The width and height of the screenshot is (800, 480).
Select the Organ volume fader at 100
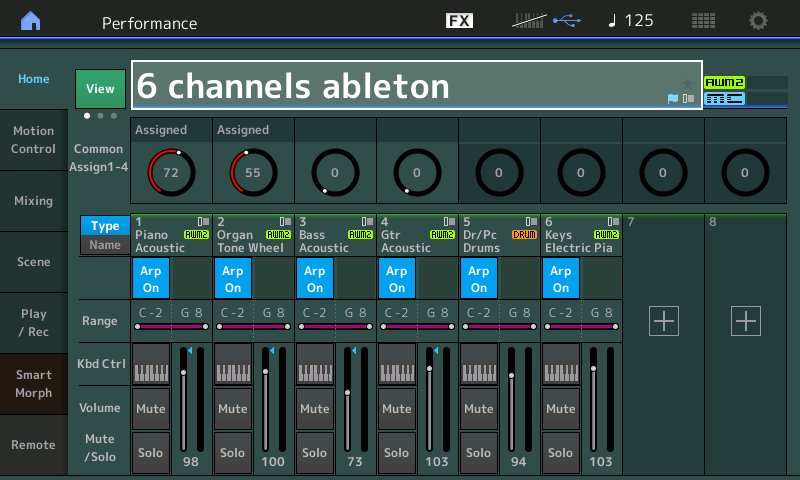click(x=265, y=399)
